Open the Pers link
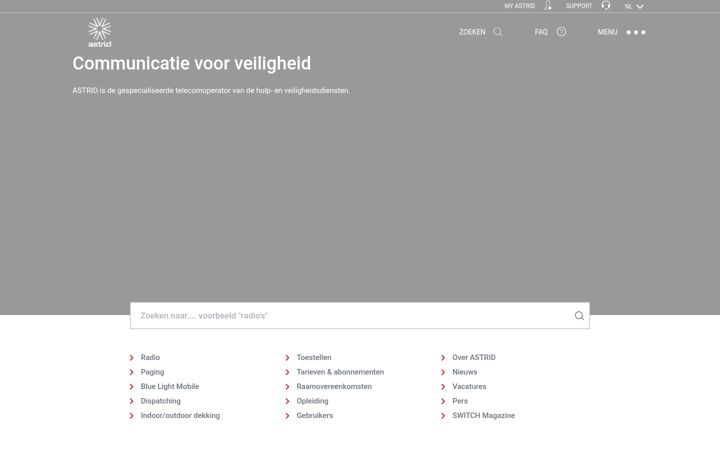 [x=460, y=401]
